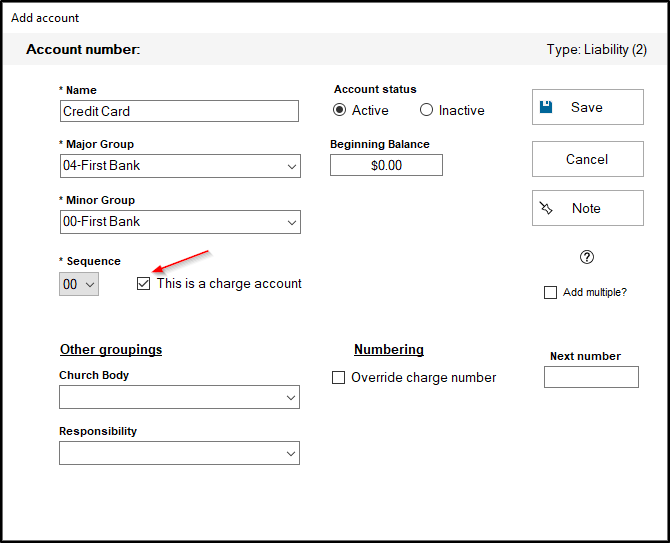Click the Beginning Balance field
670x543 pixels.
click(x=386, y=165)
